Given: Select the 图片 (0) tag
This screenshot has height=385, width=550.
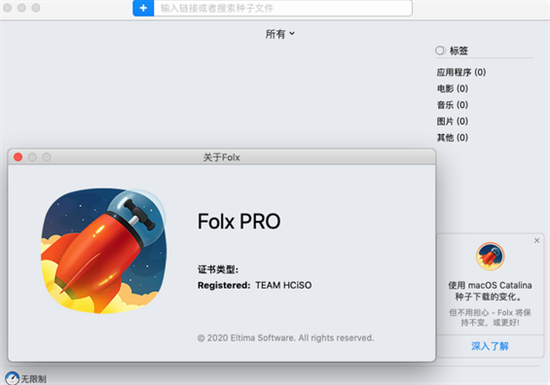Looking at the screenshot, I should pyautogui.click(x=452, y=121).
